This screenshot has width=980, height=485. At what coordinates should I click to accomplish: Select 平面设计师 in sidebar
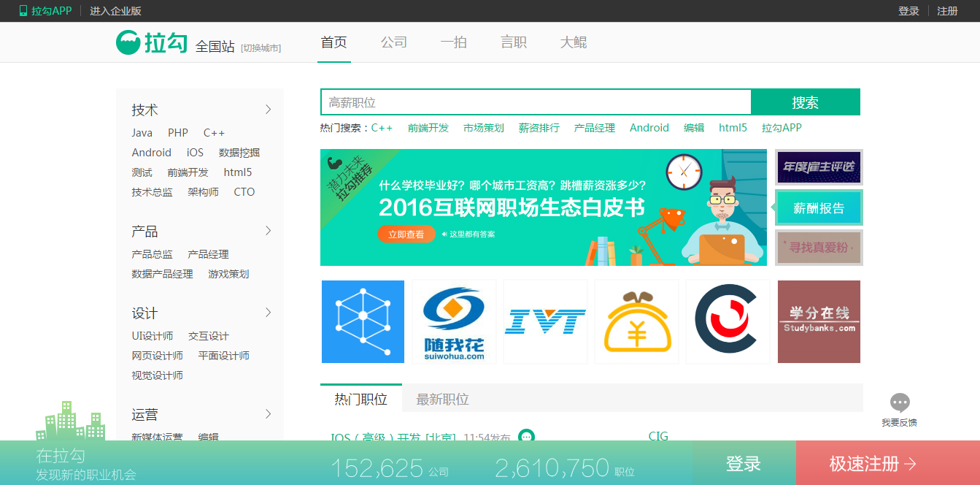pos(224,356)
